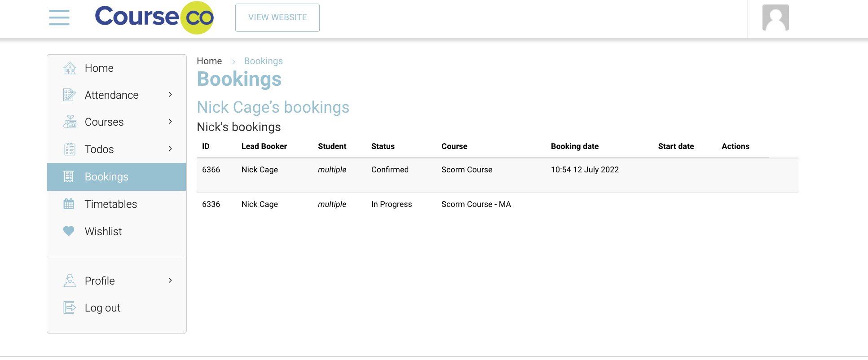Expand the Courses submenu arrow

pyautogui.click(x=170, y=122)
